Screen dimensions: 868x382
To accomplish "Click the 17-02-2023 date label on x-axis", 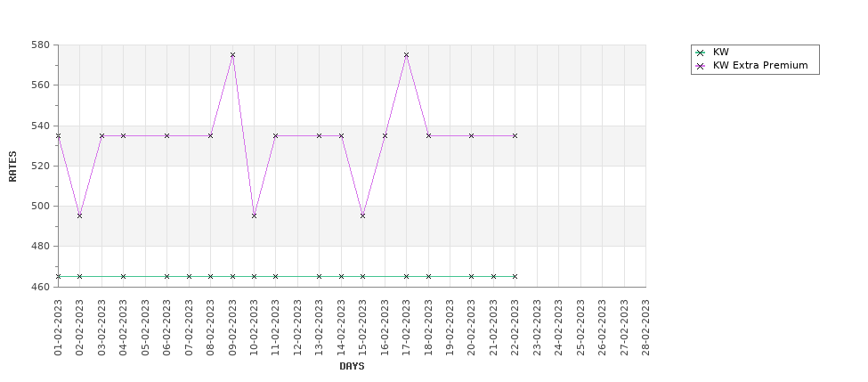I will (x=406, y=327).
